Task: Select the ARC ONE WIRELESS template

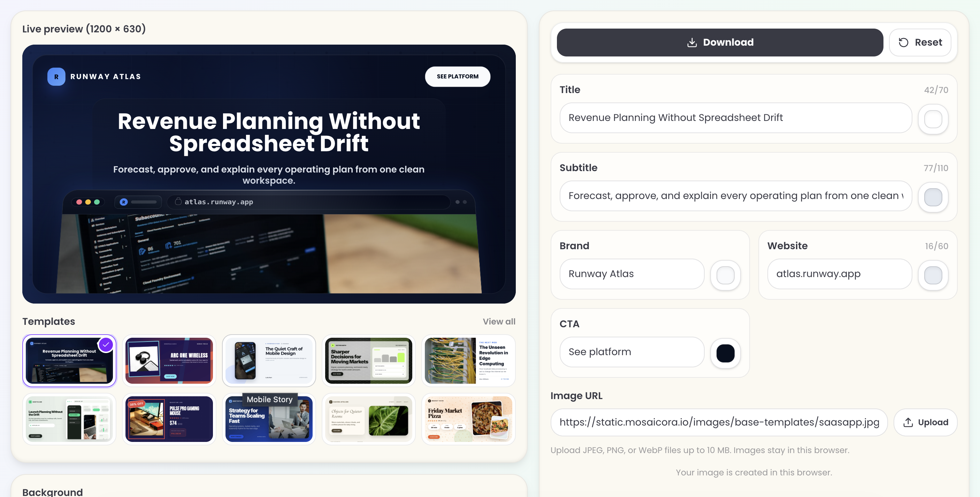Action: click(x=169, y=360)
